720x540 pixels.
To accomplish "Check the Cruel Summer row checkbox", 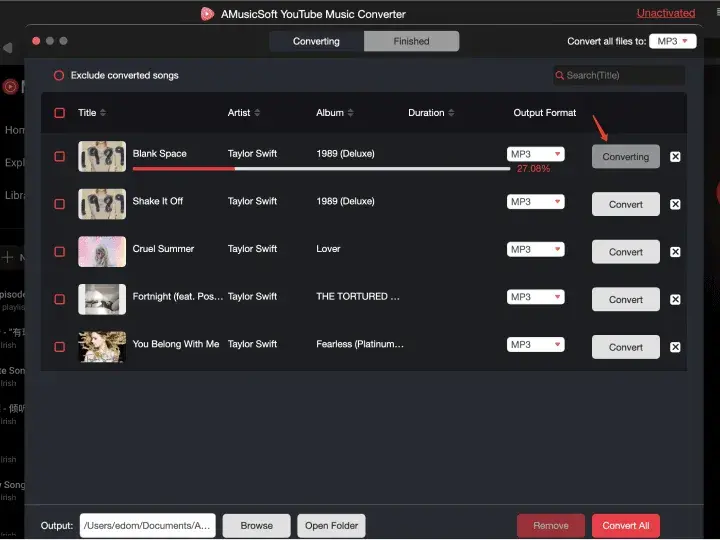I will click(x=60, y=252).
